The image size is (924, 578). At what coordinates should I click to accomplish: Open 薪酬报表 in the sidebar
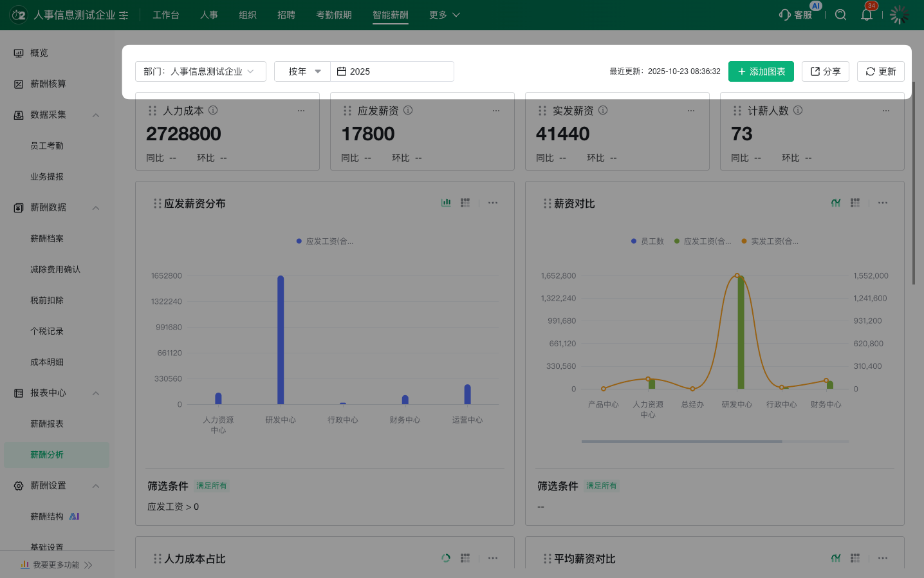pos(47,424)
